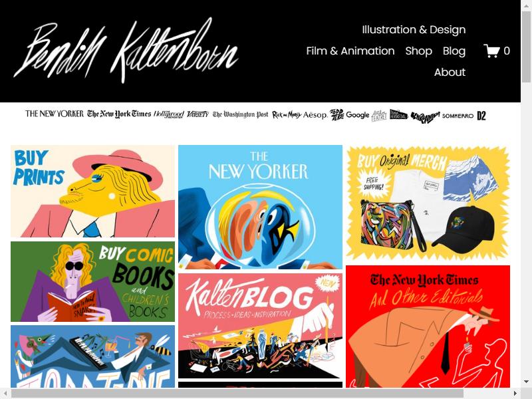This screenshot has width=532, height=399.
Task: Go to the Shop page
Action: point(419,51)
